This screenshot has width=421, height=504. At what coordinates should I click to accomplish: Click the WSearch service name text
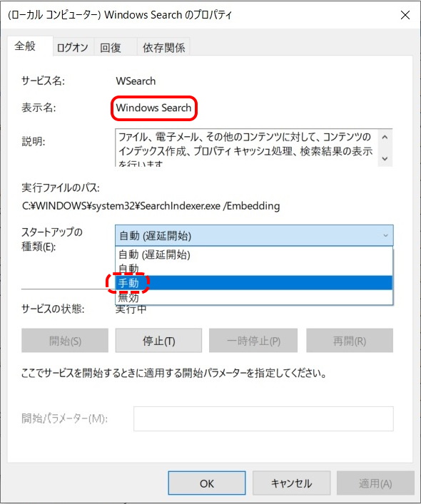coord(136,81)
